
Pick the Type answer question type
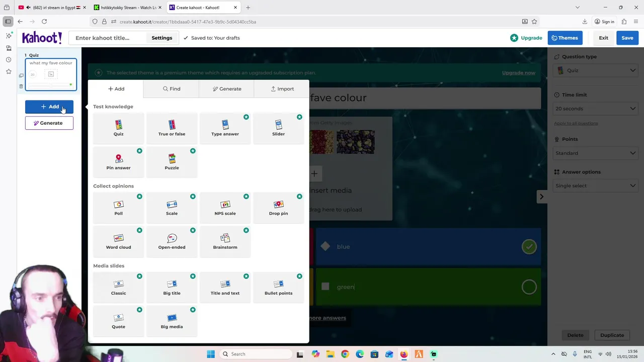click(225, 128)
